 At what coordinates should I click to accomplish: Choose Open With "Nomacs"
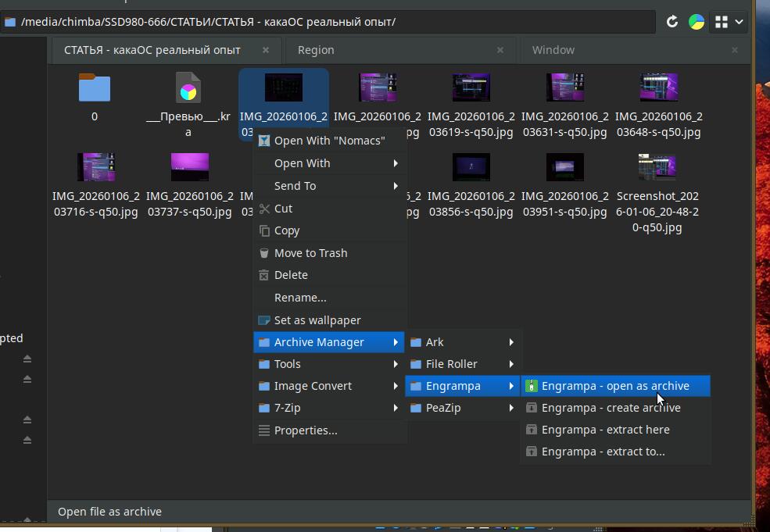point(329,141)
